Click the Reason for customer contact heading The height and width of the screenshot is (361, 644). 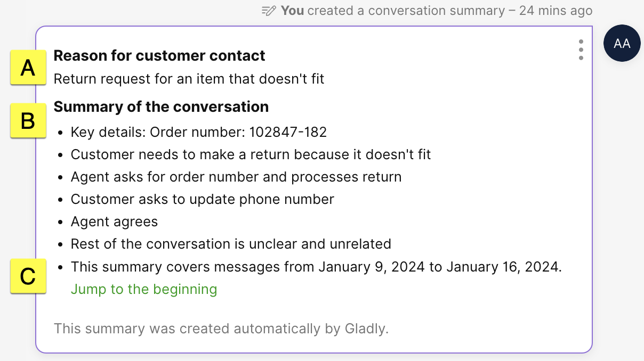pos(159,55)
